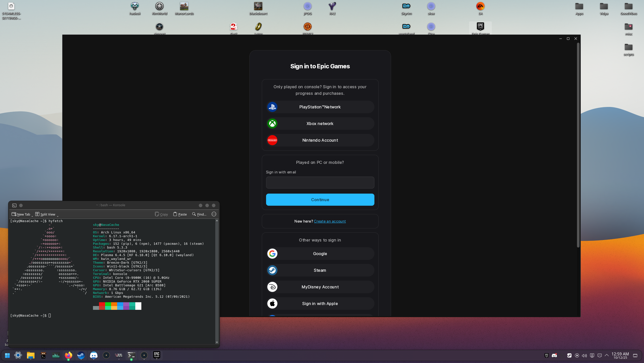Focus the Sign in with email field
The width and height of the screenshot is (644, 363).
click(x=320, y=183)
